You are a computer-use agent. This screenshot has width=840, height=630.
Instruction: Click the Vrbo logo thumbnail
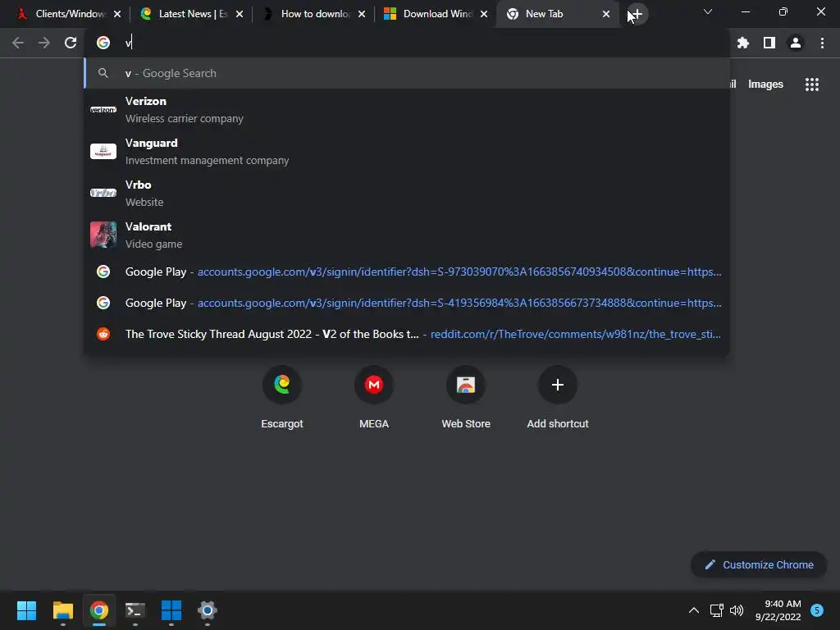(103, 193)
